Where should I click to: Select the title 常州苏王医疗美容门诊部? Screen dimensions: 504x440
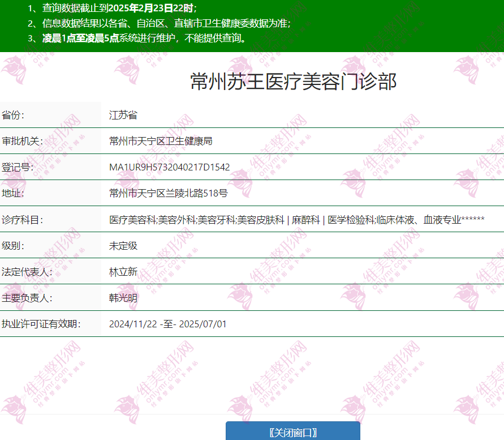293,82
